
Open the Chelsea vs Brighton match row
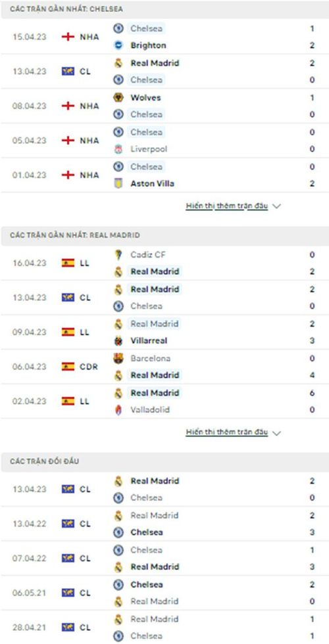164,37
